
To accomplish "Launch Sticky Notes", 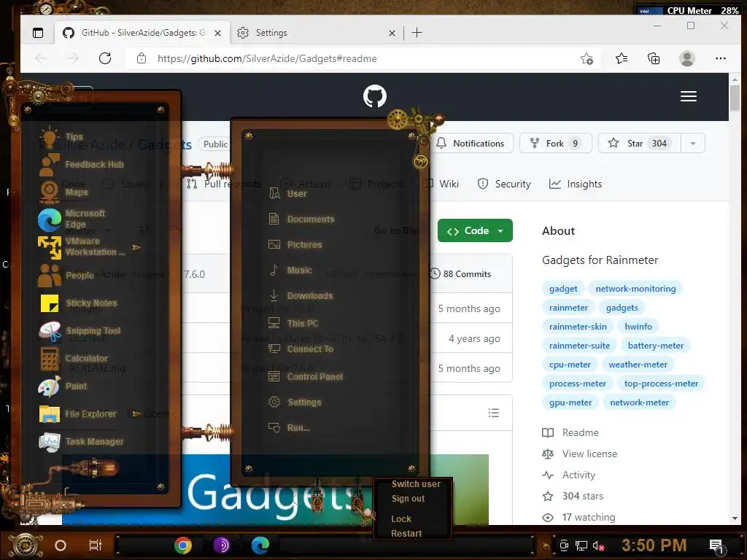I will point(79,303).
